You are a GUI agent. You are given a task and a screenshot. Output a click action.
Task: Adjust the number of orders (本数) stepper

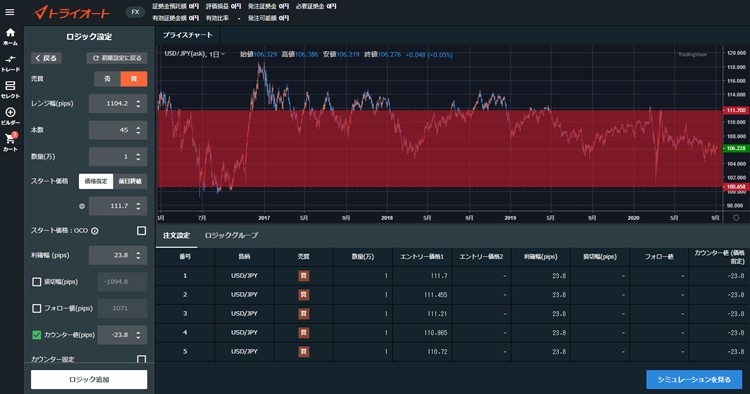coord(138,130)
